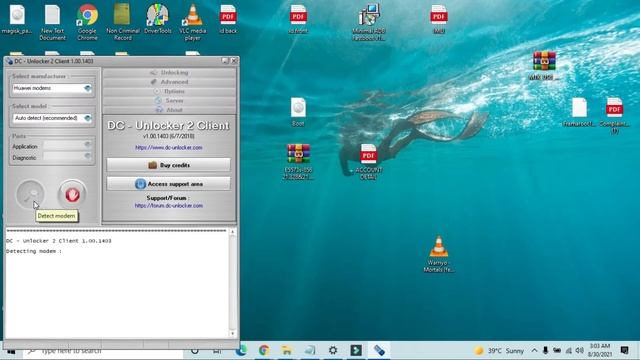Open the Select manufacturer dropdown

pos(87,88)
